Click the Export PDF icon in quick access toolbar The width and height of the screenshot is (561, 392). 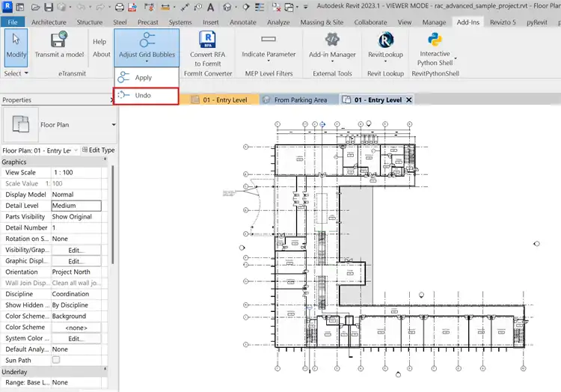[x=132, y=7]
